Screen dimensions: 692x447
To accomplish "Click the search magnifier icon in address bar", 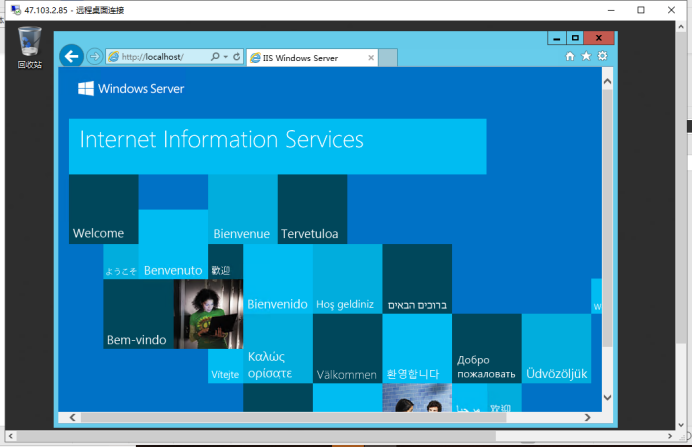I will (215, 56).
